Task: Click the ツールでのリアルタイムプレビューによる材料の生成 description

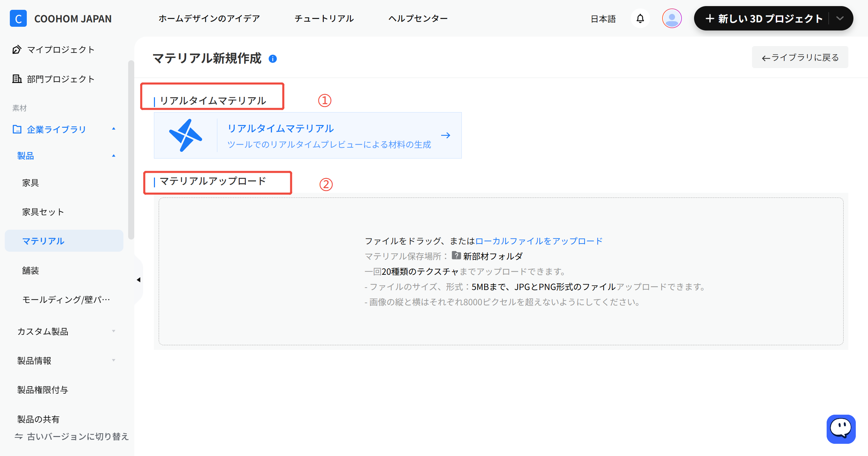Action: pyautogui.click(x=329, y=145)
